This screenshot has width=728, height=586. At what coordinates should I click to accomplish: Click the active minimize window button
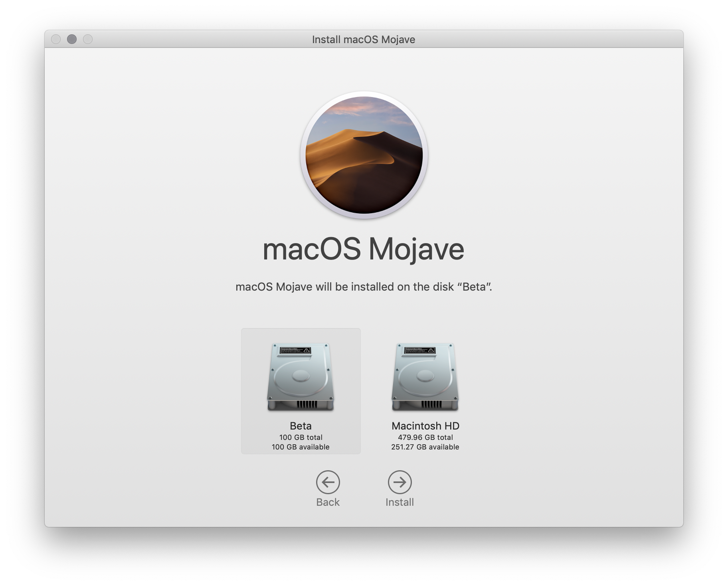coord(72,39)
